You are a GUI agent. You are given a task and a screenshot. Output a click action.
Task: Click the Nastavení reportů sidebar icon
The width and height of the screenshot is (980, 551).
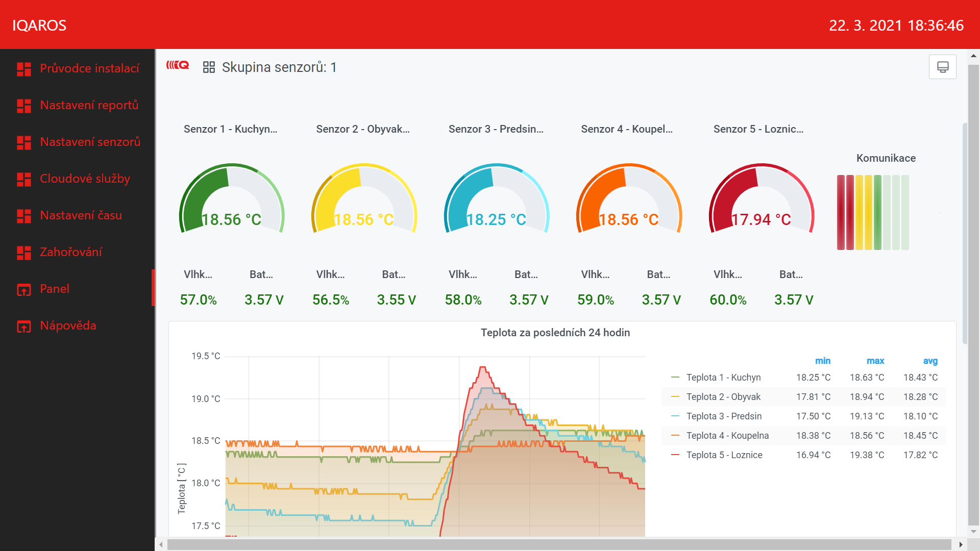24,106
